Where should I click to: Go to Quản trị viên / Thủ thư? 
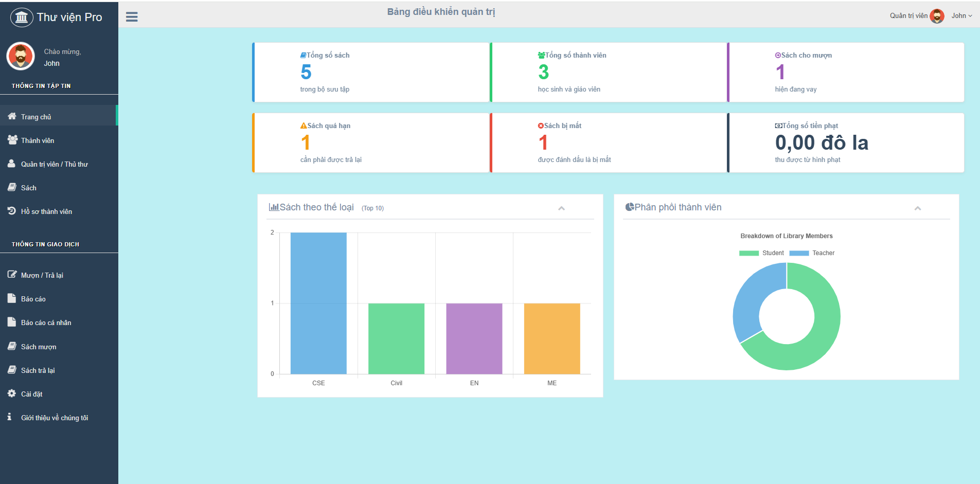click(54, 164)
